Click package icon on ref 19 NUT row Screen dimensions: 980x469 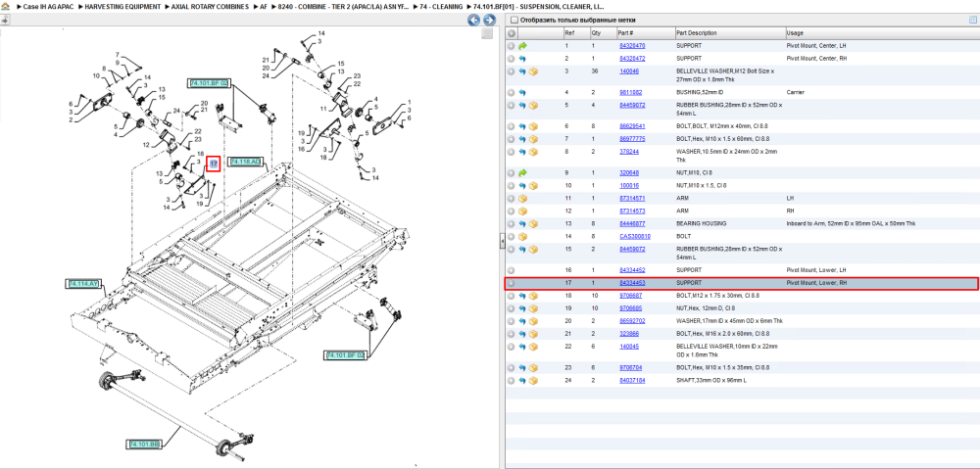(x=534, y=308)
